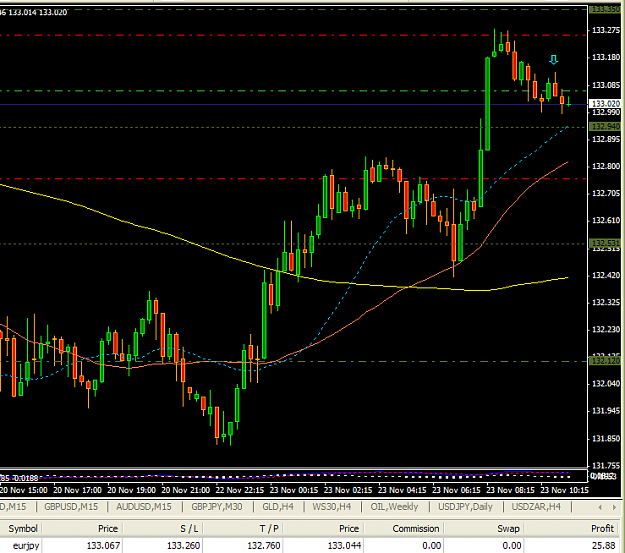This screenshot has height=553, width=625.
Task: Open the USDZAR,H4 chart tab
Action: [x=536, y=507]
